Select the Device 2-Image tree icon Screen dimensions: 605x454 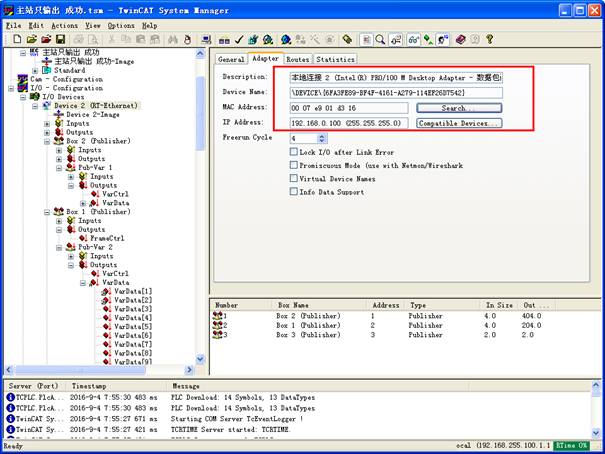[59, 114]
